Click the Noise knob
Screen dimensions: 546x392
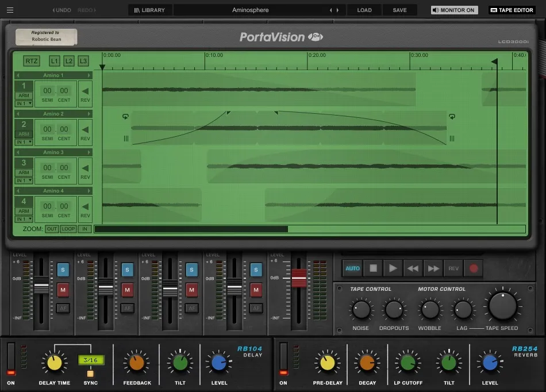click(361, 310)
